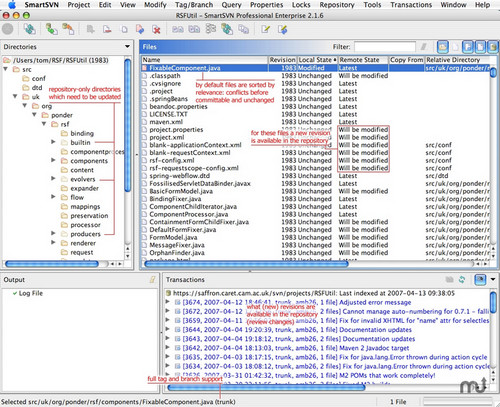Click the overlapping copies toolbar icon

[244, 29]
